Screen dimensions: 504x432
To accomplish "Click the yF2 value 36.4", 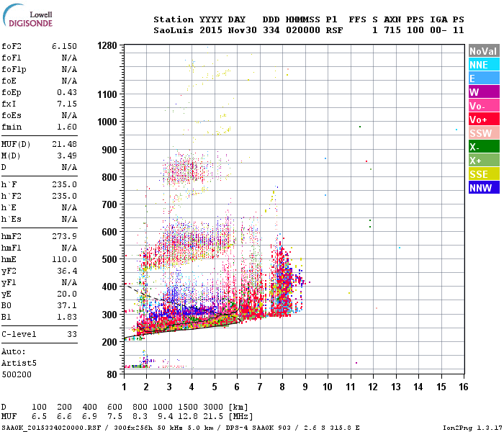I will (x=67, y=271).
